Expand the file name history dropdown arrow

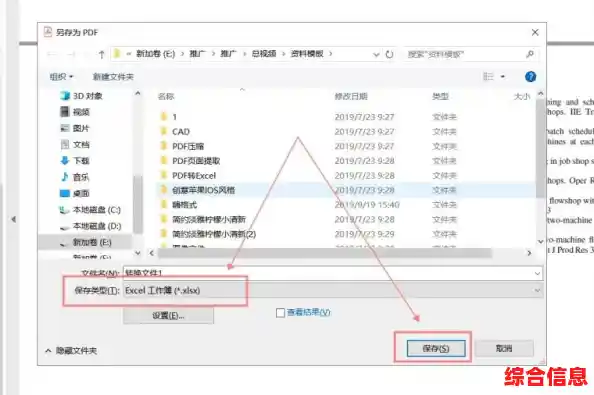click(538, 273)
